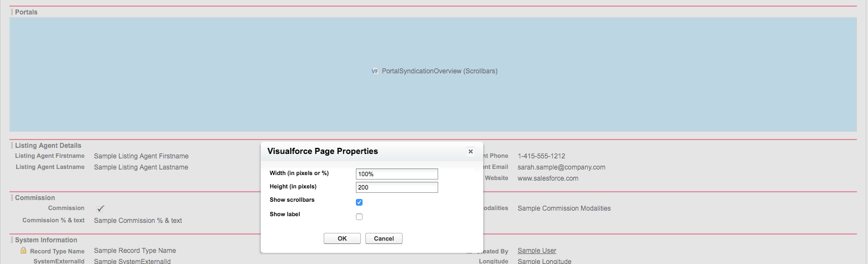Image resolution: width=868 pixels, height=264 pixels.
Task: Click the Listing Agent Details section drag handle
Action: tap(12, 145)
